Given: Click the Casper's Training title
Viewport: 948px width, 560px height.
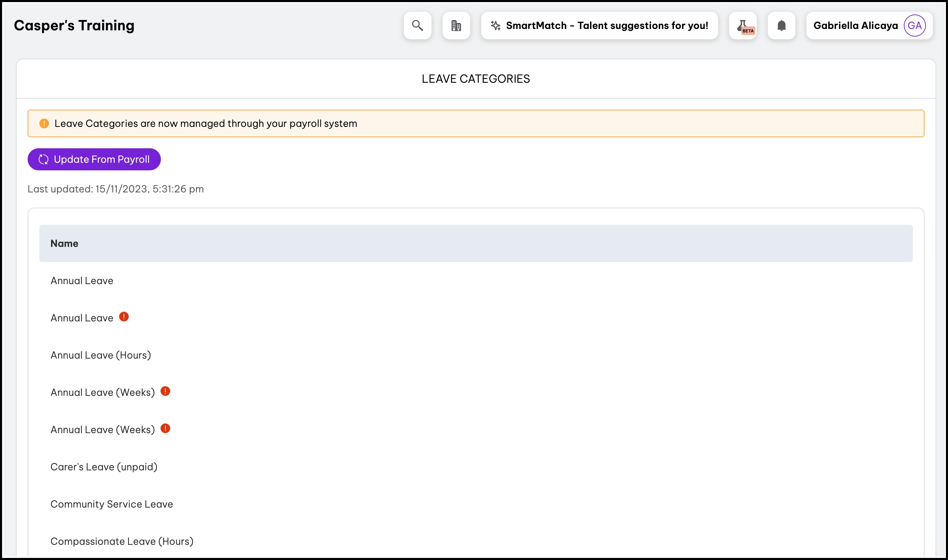Looking at the screenshot, I should point(74,25).
